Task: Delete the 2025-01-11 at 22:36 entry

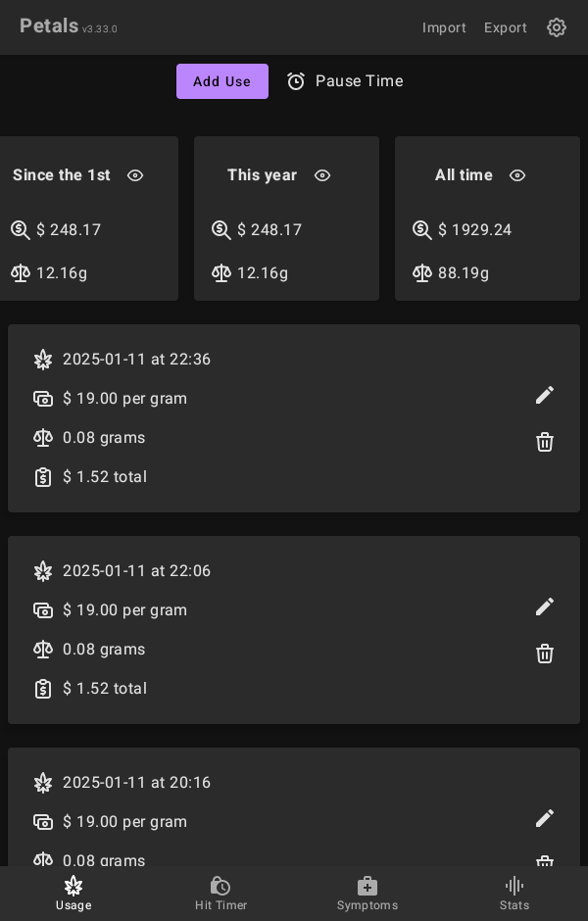Action: coord(545,442)
